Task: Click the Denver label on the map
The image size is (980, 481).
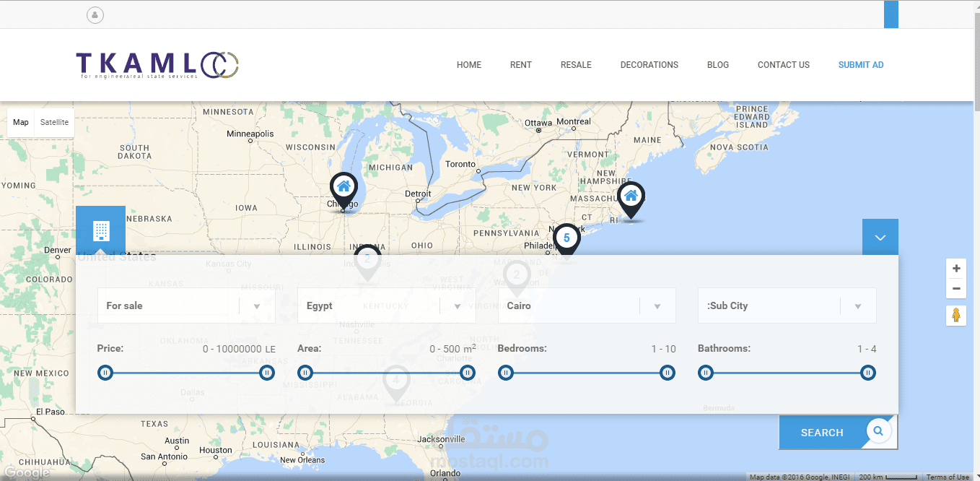Action: (58, 250)
